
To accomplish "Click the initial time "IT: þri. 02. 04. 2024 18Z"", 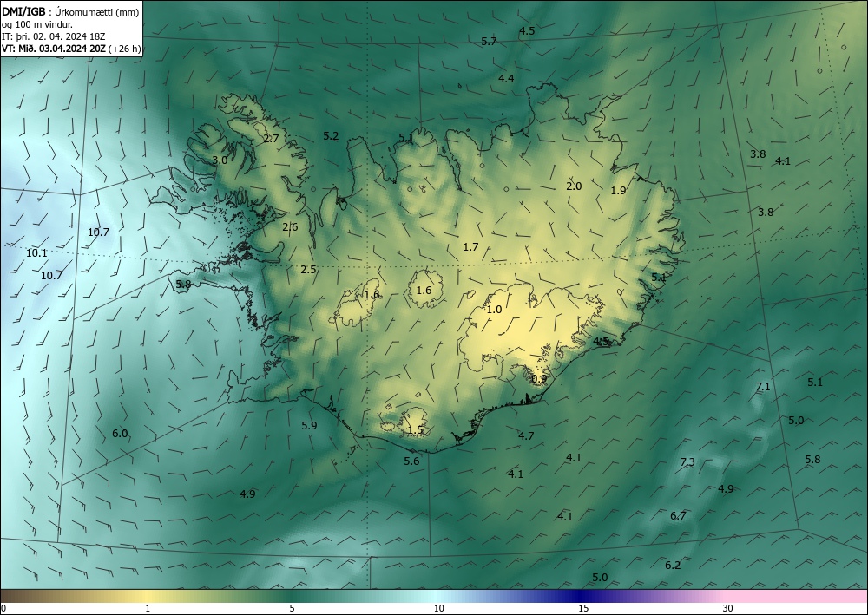I will point(53,36).
